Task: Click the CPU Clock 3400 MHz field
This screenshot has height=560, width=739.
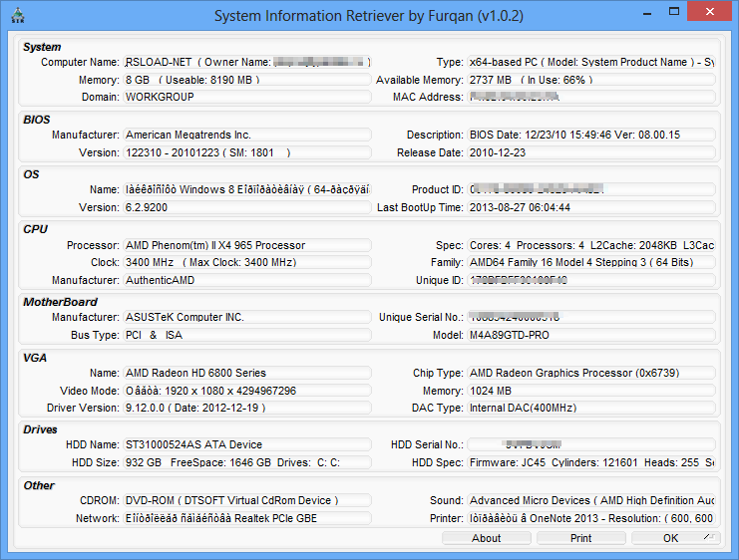Action: tap(246, 263)
